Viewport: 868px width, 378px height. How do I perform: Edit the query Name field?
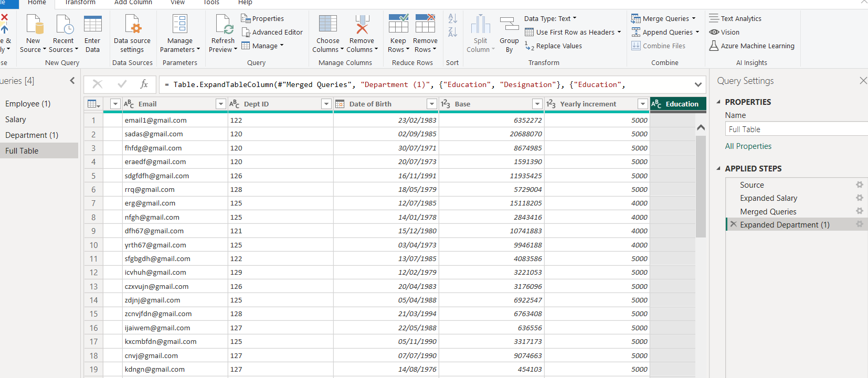point(797,129)
